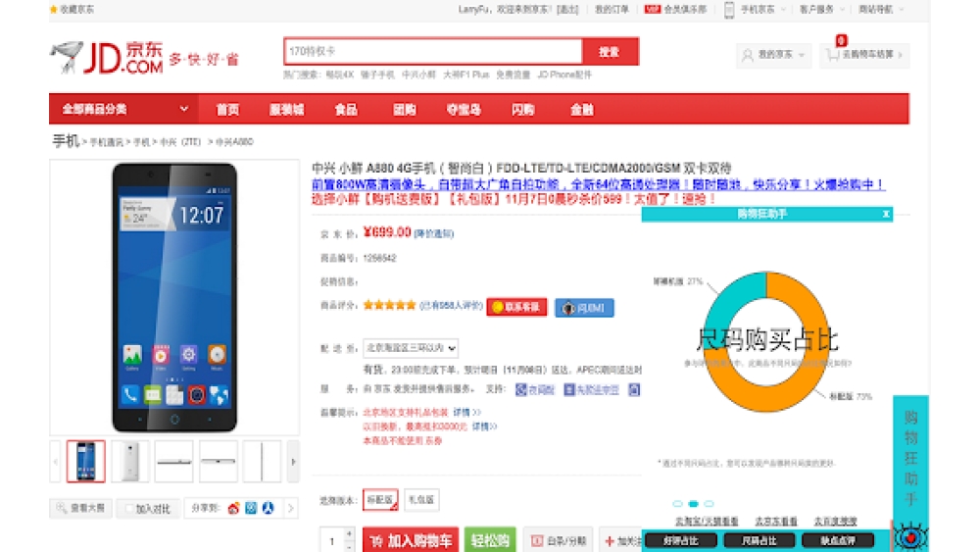This screenshot has height=552, width=980.
Task: Expand the 我的京东 dropdown
Action: [x=802, y=55]
